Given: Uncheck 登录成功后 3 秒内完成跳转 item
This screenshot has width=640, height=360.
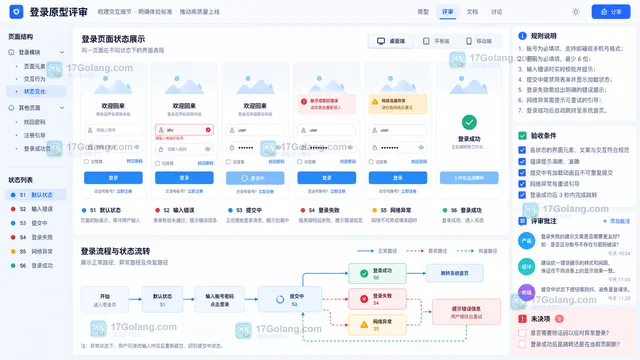Looking at the screenshot, I should coord(522,195).
